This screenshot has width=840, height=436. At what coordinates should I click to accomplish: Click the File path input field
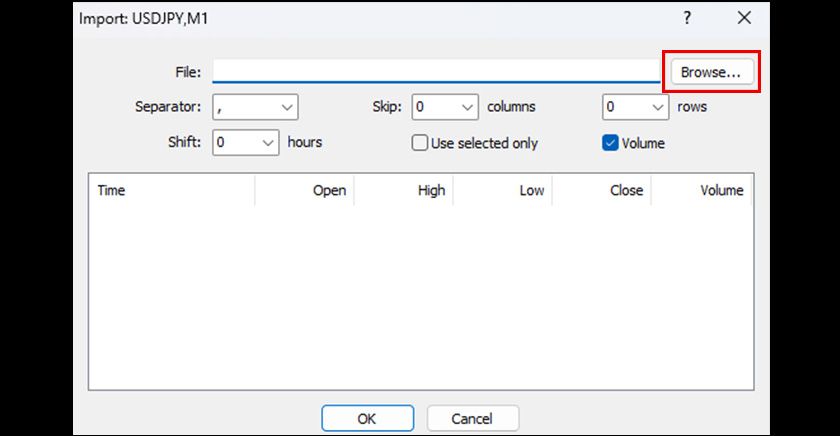(x=436, y=73)
